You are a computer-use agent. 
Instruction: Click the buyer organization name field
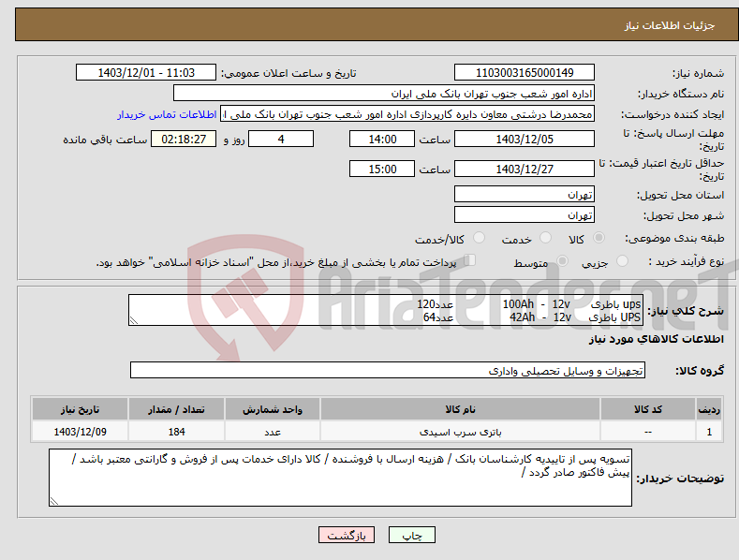pyautogui.click(x=384, y=94)
